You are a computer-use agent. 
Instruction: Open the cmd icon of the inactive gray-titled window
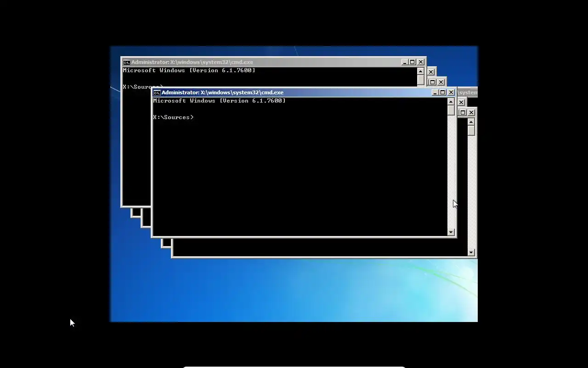coord(126,62)
